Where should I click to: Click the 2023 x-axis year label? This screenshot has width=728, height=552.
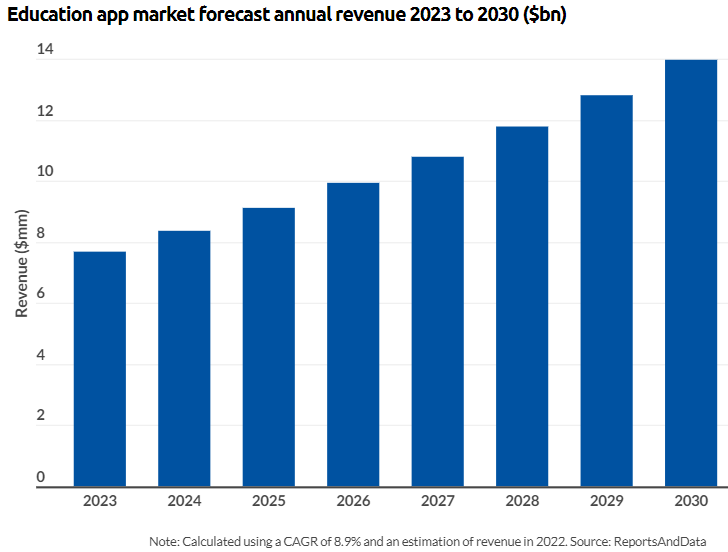coord(100,501)
